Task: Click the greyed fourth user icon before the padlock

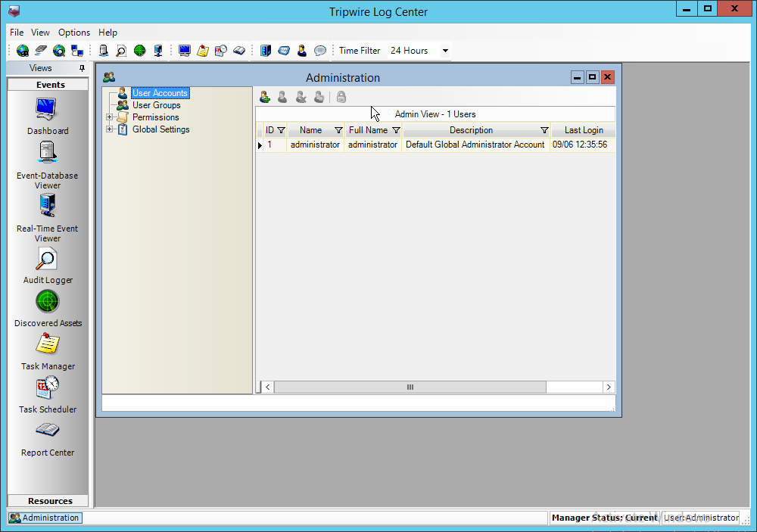Action: point(319,97)
